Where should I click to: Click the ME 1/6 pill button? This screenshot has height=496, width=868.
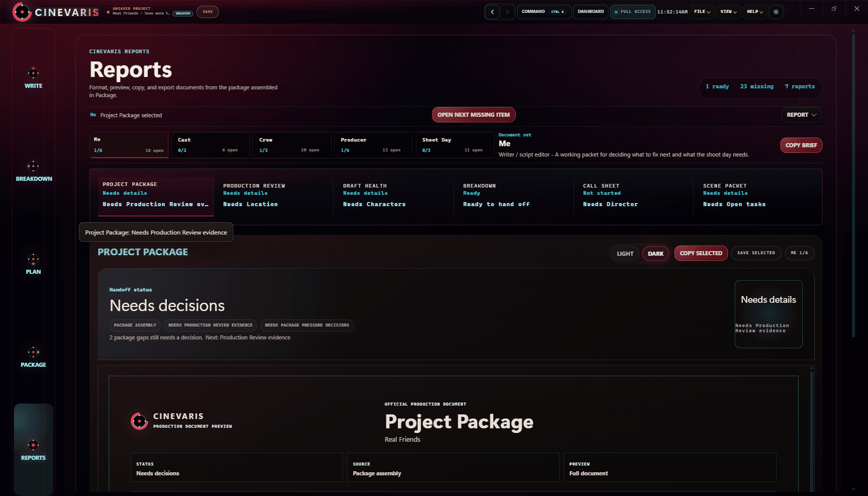click(799, 253)
